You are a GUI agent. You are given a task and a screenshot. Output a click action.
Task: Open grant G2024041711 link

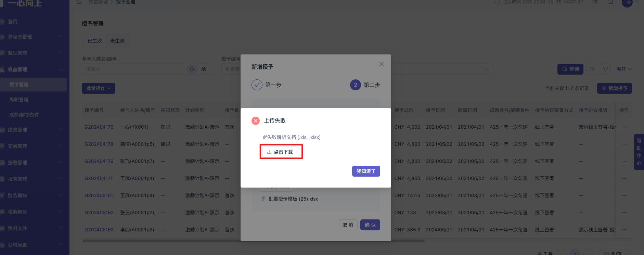[100, 178]
